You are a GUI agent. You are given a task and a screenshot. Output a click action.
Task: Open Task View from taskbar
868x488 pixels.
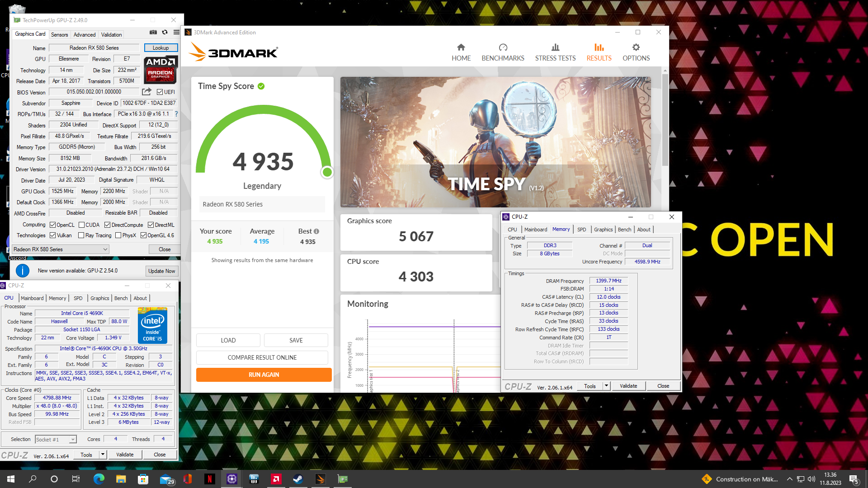point(76,479)
